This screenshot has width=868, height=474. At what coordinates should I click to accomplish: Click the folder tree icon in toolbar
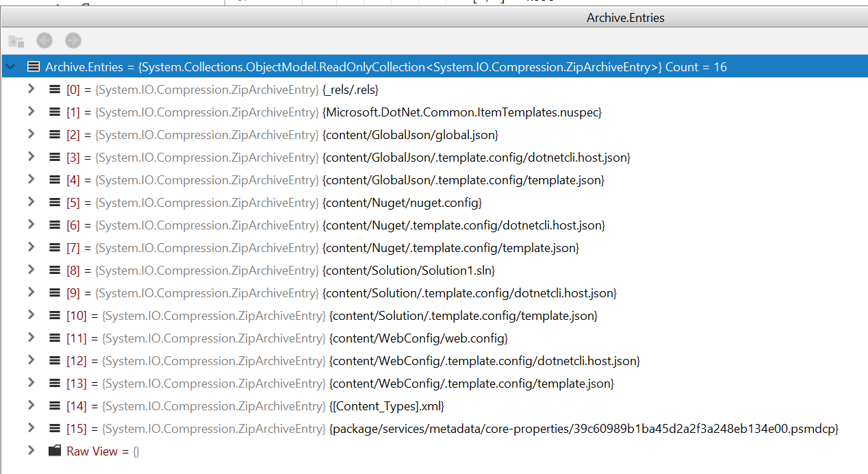point(16,41)
